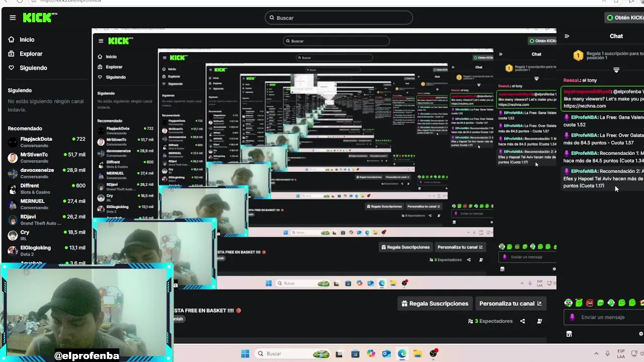Screen dimensions: 644x362
Task: Expand the leaderboard with the chevron below it
Action: pos(616,70)
